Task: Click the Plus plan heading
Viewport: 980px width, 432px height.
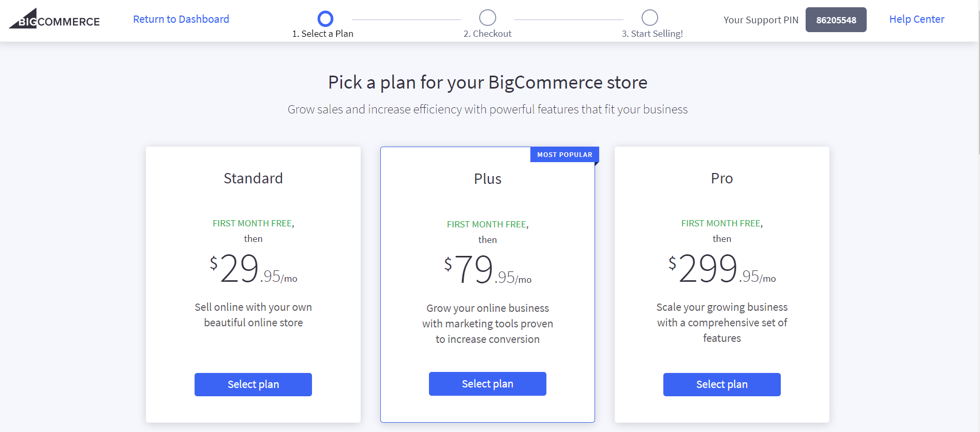Action: [x=487, y=179]
